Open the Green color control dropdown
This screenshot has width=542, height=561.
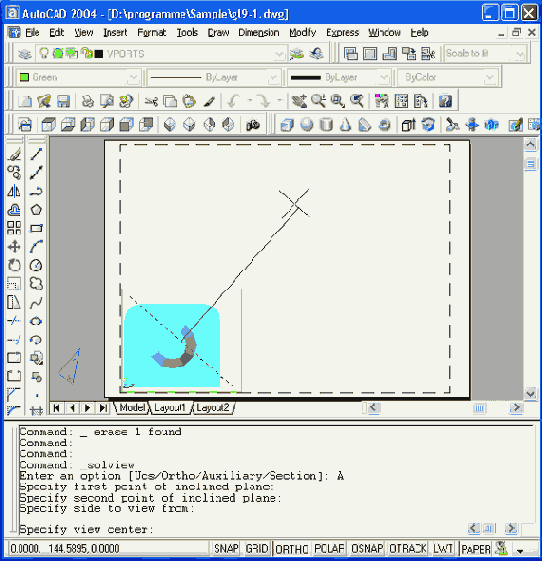pos(133,78)
